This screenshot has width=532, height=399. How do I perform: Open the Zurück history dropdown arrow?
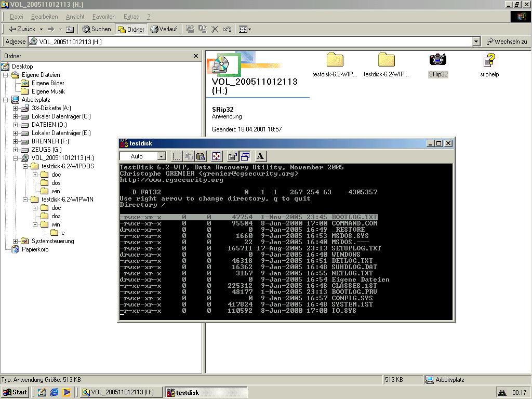click(x=41, y=29)
